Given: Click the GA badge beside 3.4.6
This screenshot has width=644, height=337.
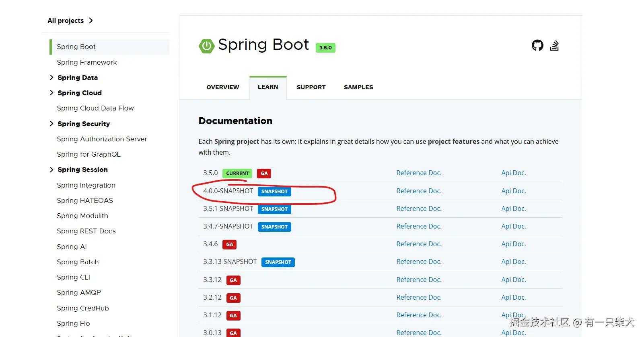Looking at the screenshot, I should coord(229,245).
